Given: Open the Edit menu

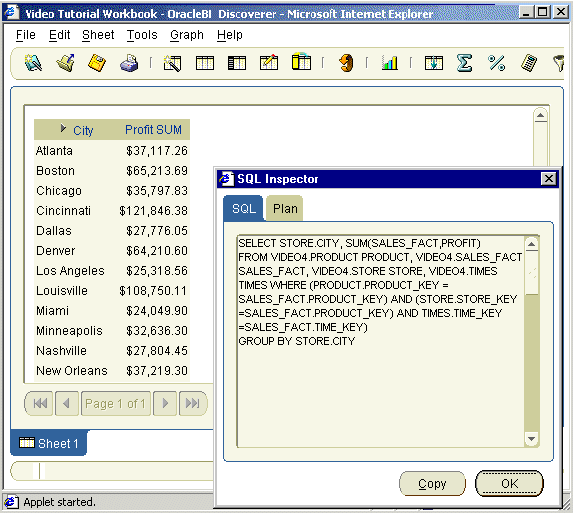Looking at the screenshot, I should (59, 35).
